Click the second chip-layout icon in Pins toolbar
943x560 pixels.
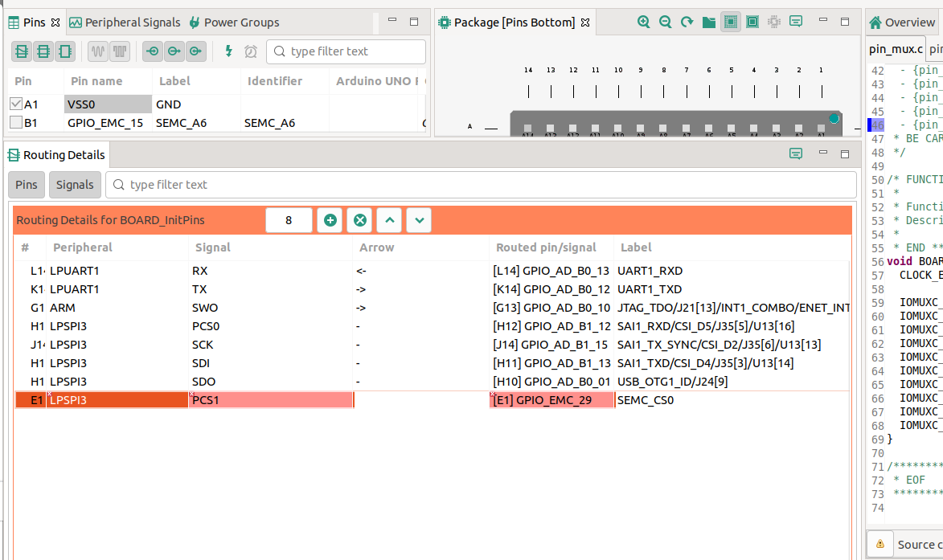point(43,51)
